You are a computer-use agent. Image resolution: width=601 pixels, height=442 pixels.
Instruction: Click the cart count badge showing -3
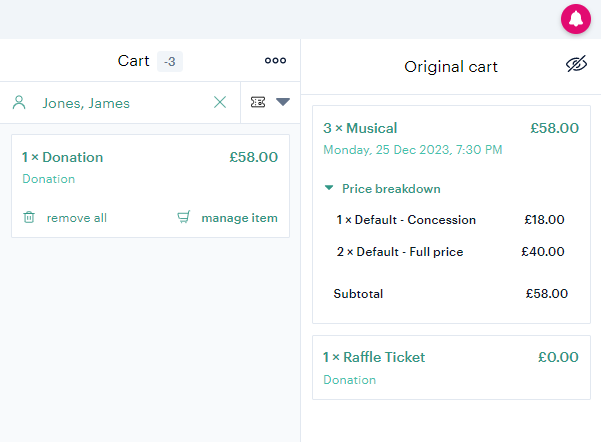point(170,61)
